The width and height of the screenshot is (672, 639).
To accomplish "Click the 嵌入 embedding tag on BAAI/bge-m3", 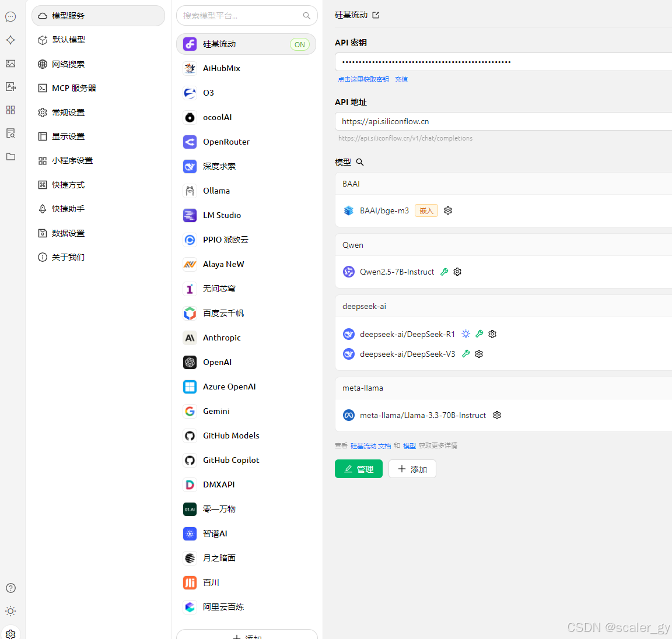I will (x=426, y=210).
